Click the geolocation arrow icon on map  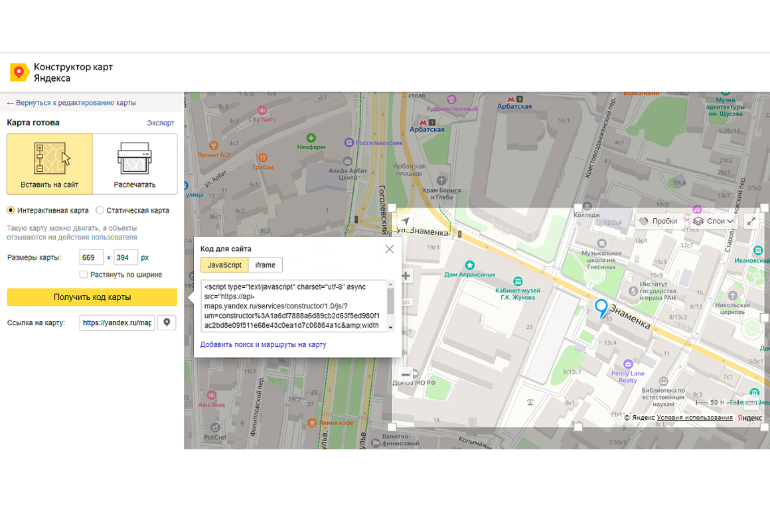tap(405, 221)
